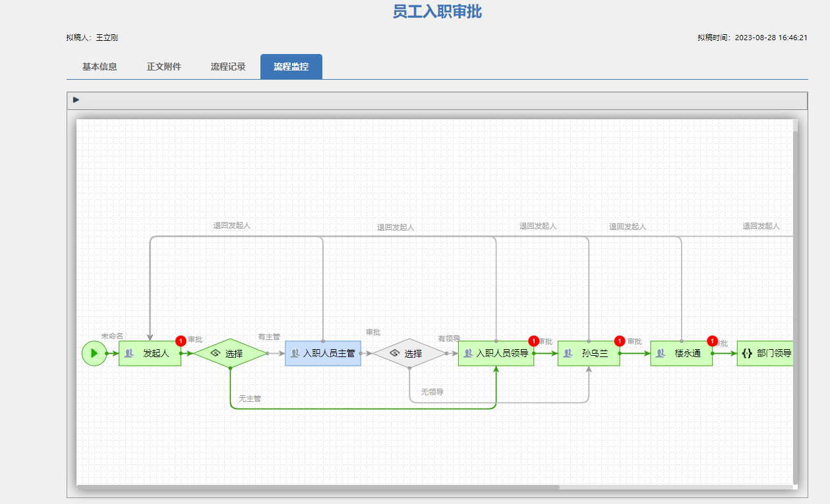This screenshot has height=504, width=830.
Task: Click the 无领导 connector label
Action: (432, 392)
